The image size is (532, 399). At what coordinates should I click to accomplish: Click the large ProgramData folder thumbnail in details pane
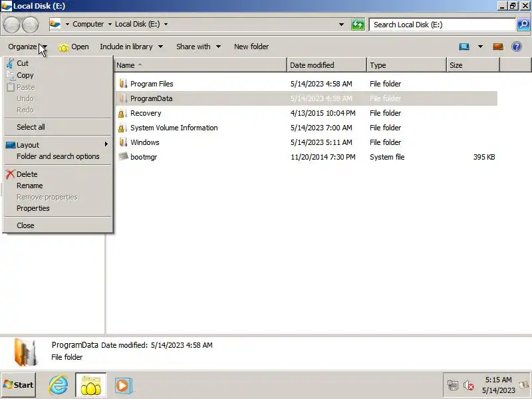(x=25, y=352)
